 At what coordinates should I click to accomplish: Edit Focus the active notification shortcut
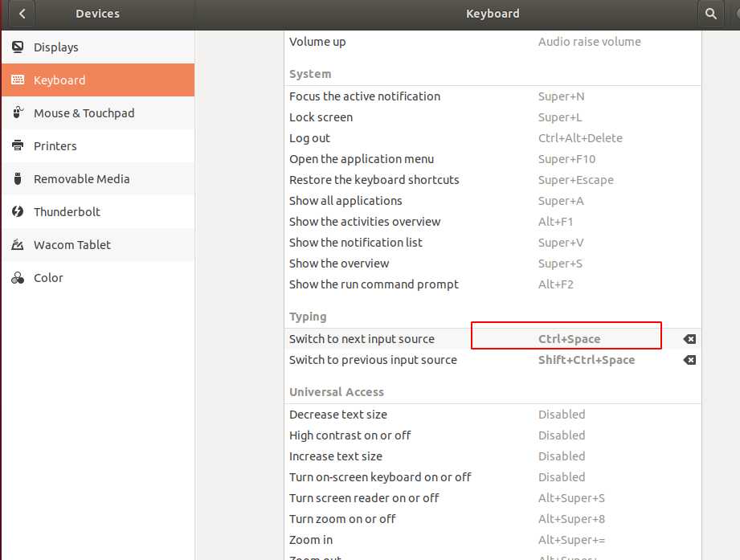pos(493,96)
